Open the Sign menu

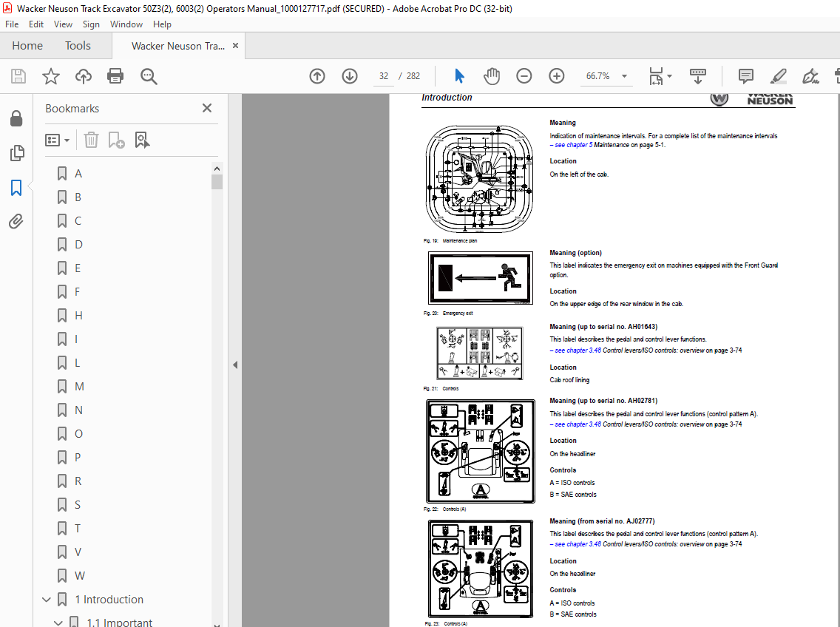(91, 24)
